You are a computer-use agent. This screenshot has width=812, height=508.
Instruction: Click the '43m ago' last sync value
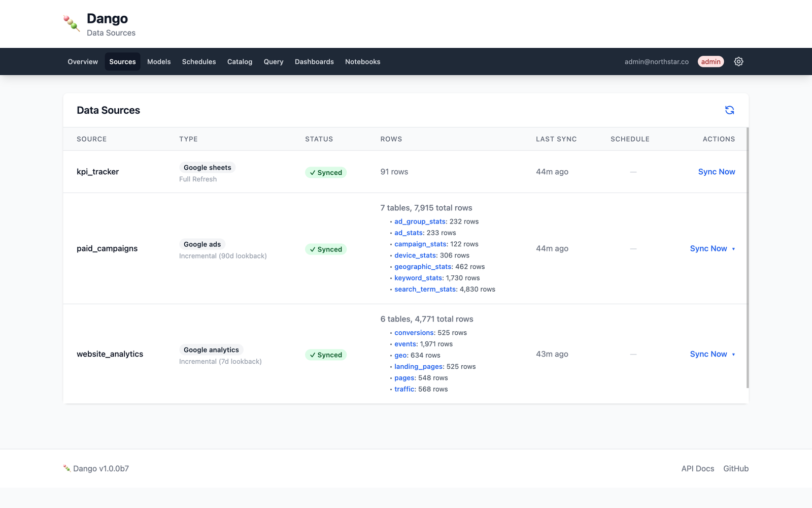click(552, 354)
